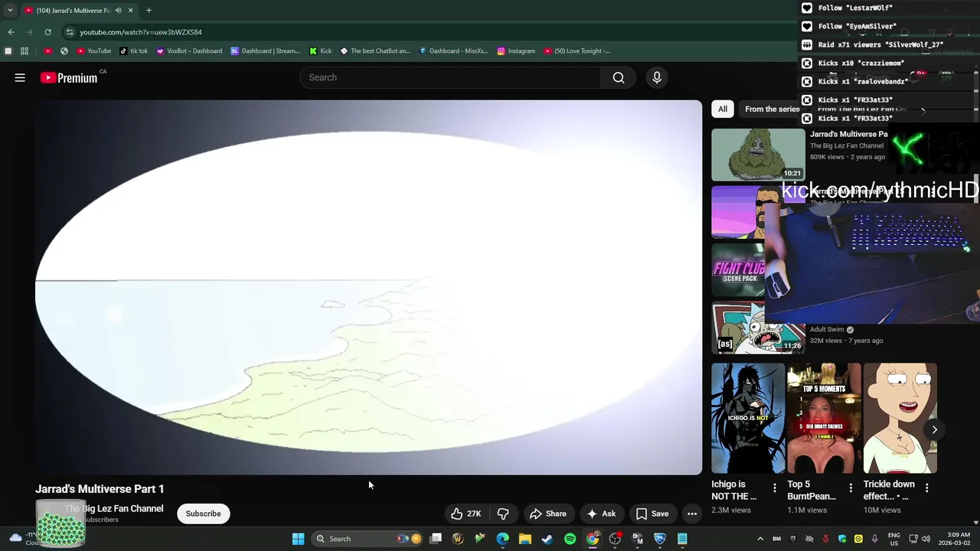
Task: Select the youtube.com URL in address bar
Action: pos(141,32)
